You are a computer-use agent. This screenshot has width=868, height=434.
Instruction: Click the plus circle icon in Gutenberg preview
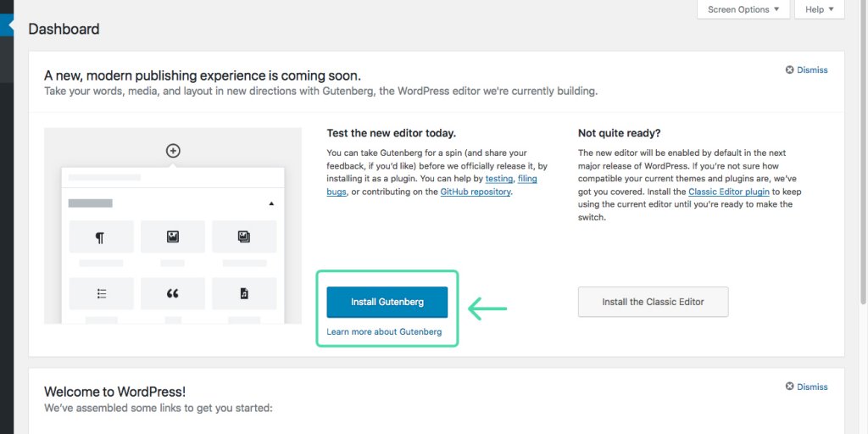pyautogui.click(x=173, y=151)
